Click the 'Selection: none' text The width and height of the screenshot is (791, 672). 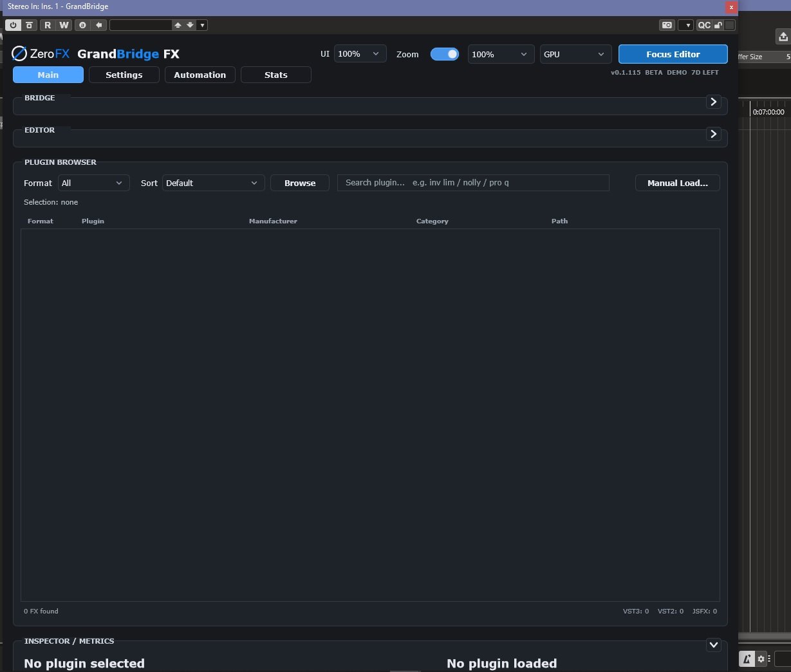51,202
